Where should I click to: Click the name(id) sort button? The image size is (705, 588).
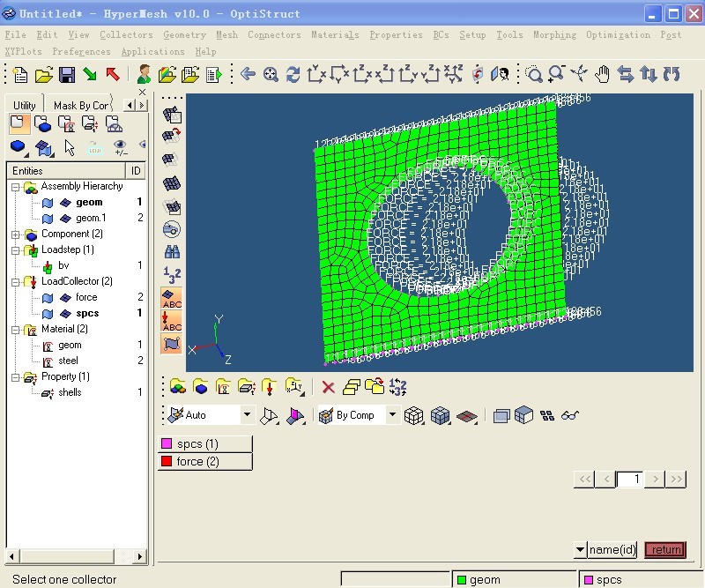pos(612,550)
